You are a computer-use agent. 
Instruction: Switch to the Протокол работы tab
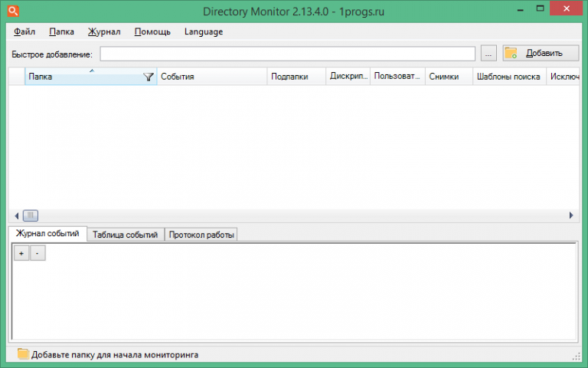201,235
